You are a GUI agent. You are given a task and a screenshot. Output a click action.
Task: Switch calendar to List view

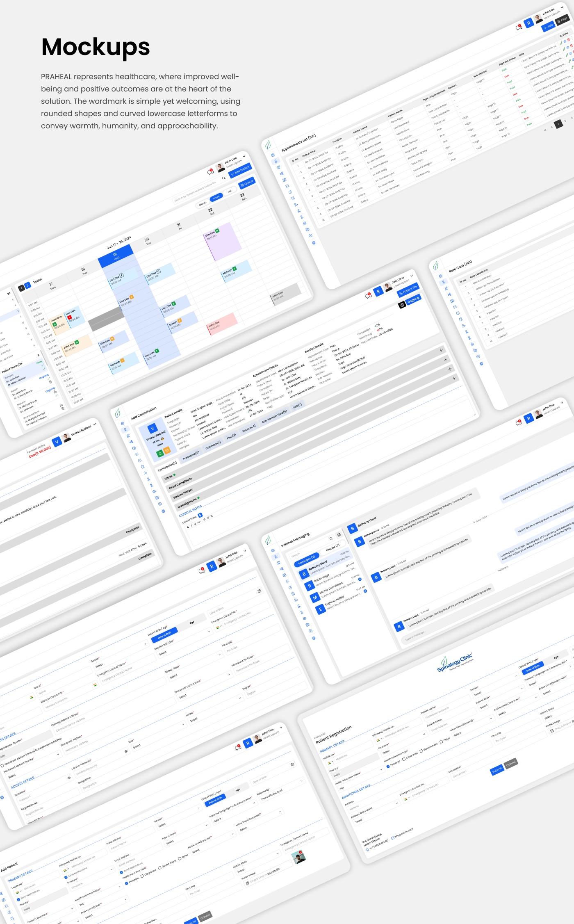(230, 191)
